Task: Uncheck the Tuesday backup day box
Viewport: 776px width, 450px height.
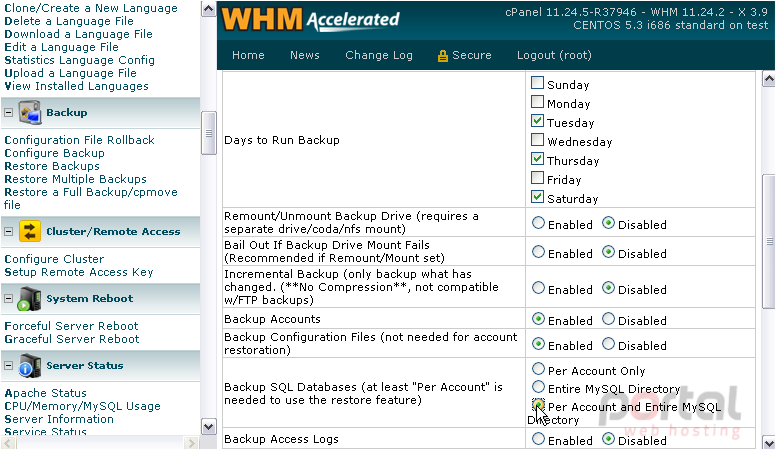Action: pos(537,120)
